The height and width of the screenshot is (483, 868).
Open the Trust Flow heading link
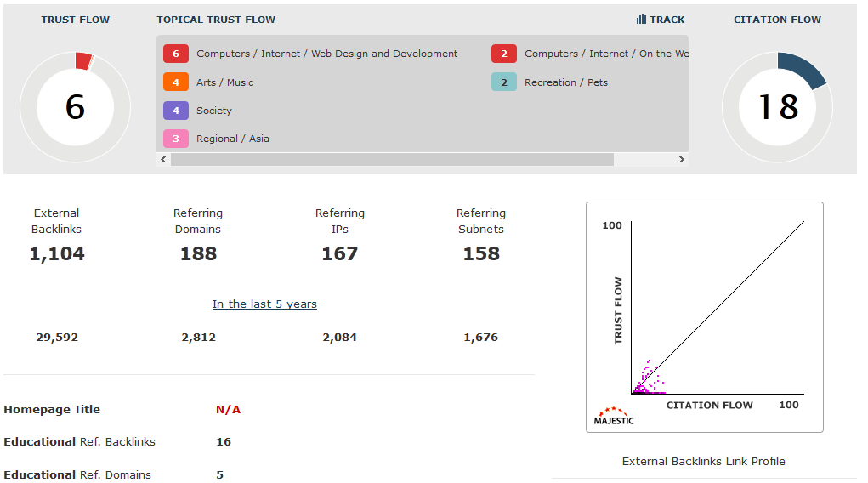pos(76,20)
